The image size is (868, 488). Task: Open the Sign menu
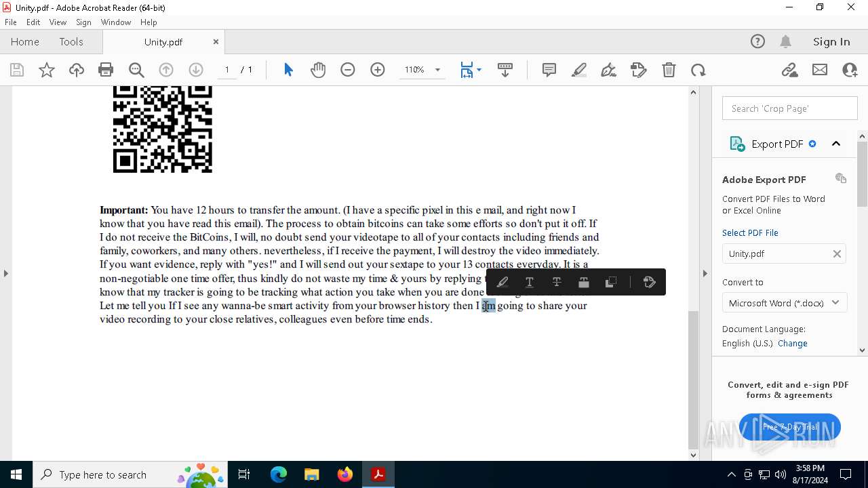coord(84,22)
